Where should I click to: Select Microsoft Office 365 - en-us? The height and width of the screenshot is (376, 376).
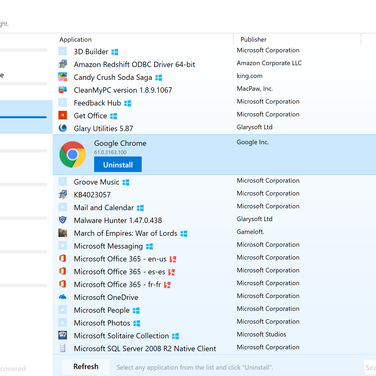(x=120, y=259)
